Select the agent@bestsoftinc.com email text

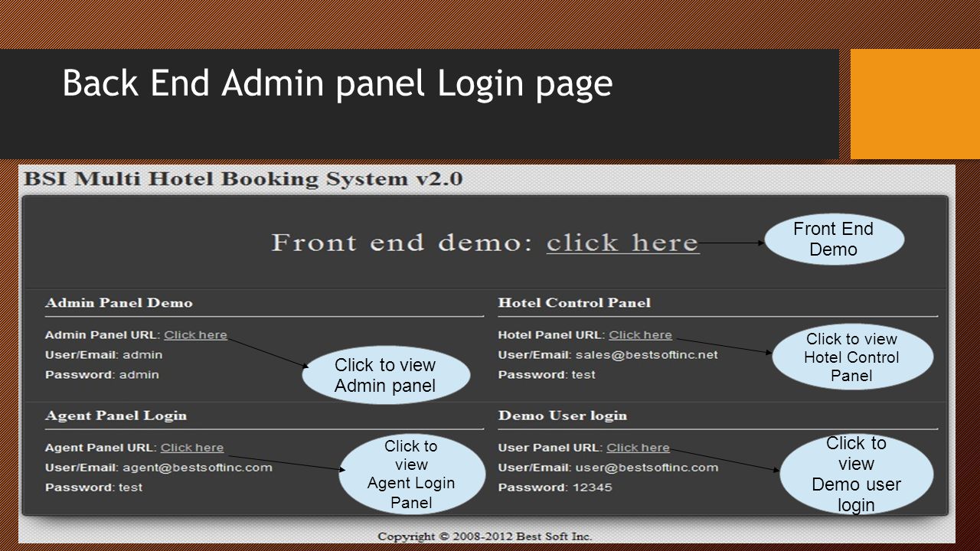198,468
